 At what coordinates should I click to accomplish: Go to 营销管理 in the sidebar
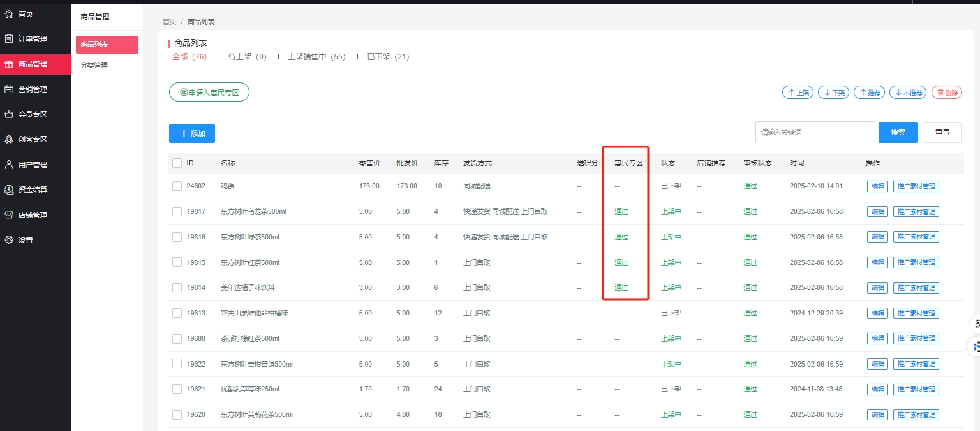(32, 89)
